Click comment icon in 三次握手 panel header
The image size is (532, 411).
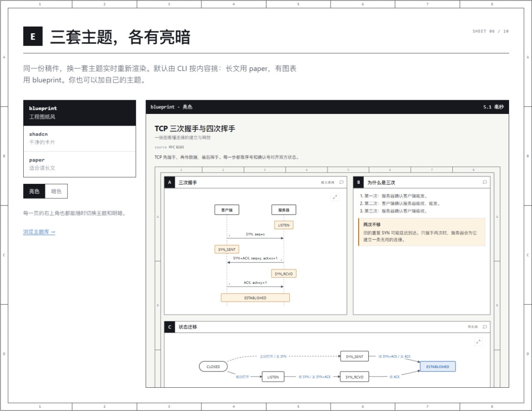(342, 182)
